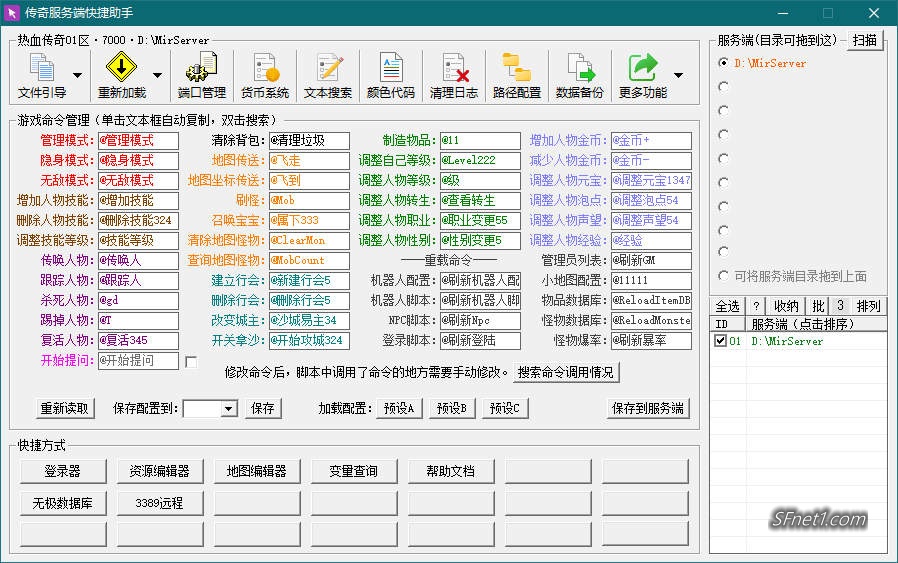Click the @刷新GM command field
The height and width of the screenshot is (563, 898).
pyautogui.click(x=651, y=261)
